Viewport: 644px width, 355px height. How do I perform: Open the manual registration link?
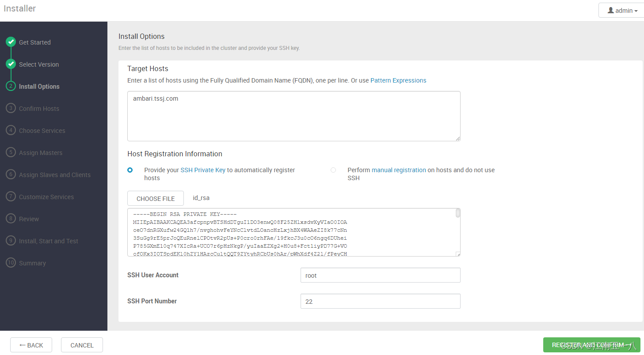(x=399, y=170)
